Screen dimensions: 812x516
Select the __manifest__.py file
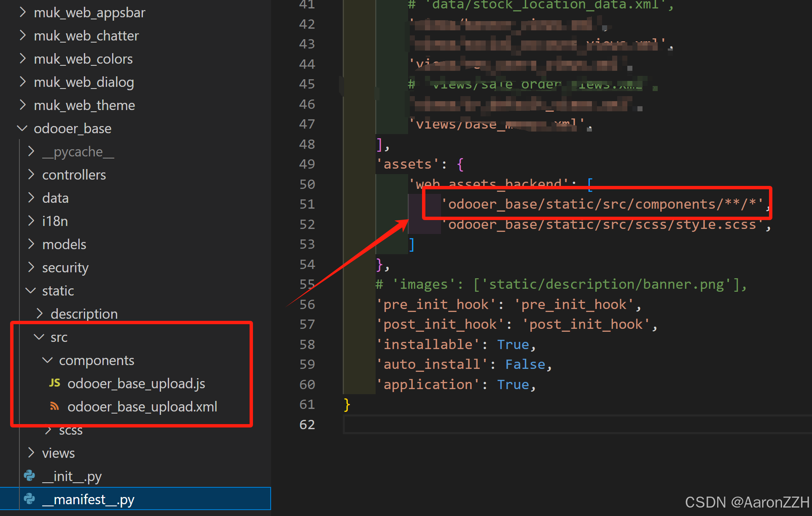[x=88, y=499]
